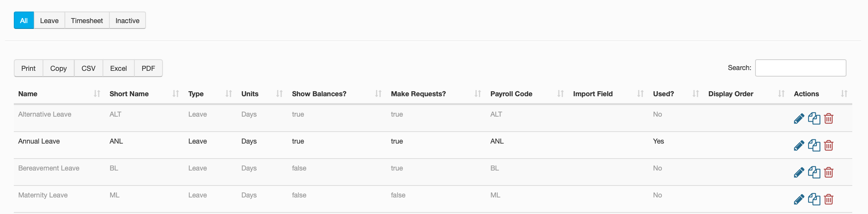Delete the Alternative Leave entry
The image size is (868, 214).
(829, 119)
